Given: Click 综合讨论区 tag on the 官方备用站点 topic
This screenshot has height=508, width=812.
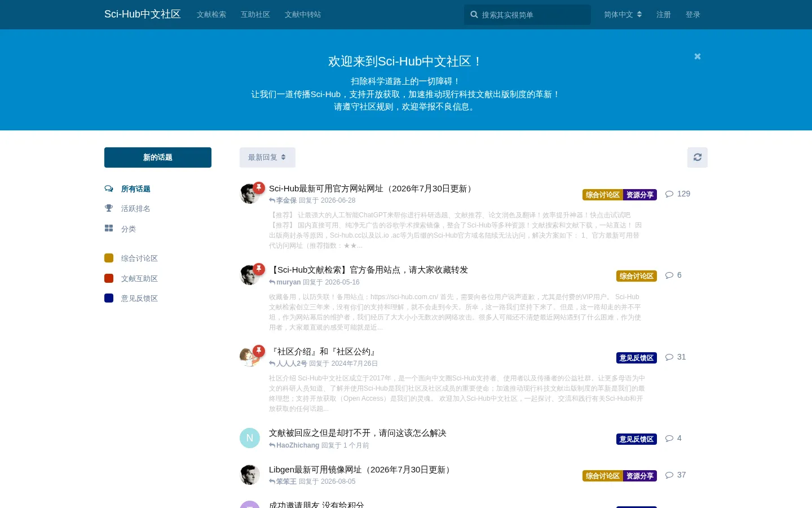Looking at the screenshot, I should (x=637, y=276).
